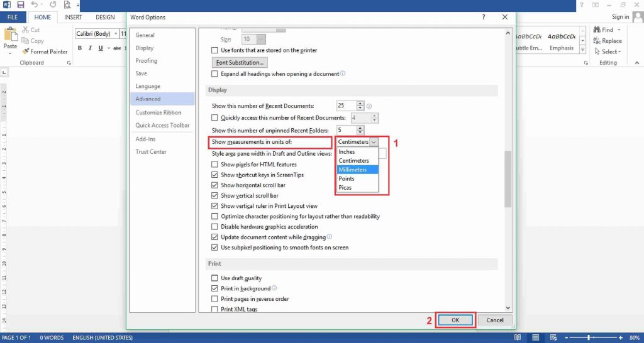
Task: Open the FILE tab
Action: point(13,17)
